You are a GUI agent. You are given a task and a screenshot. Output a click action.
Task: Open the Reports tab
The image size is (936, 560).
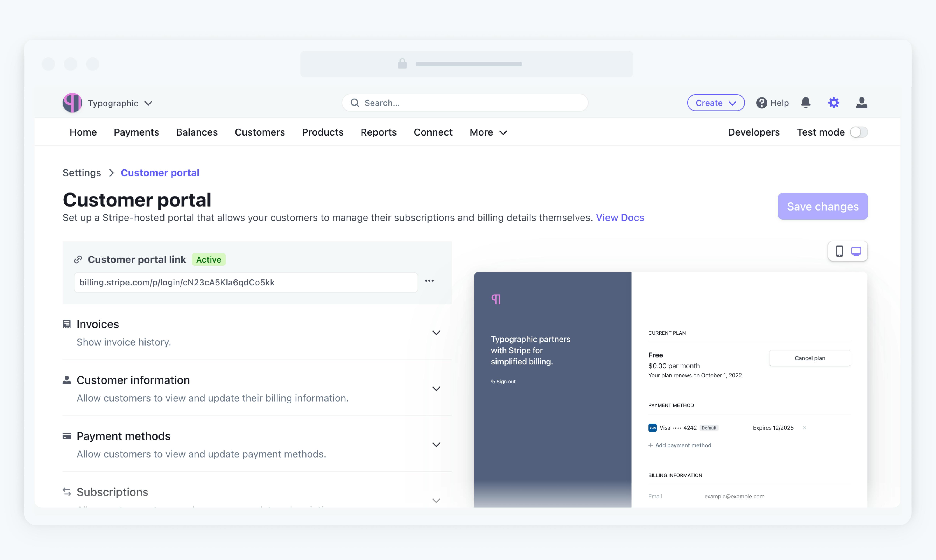pyautogui.click(x=379, y=132)
